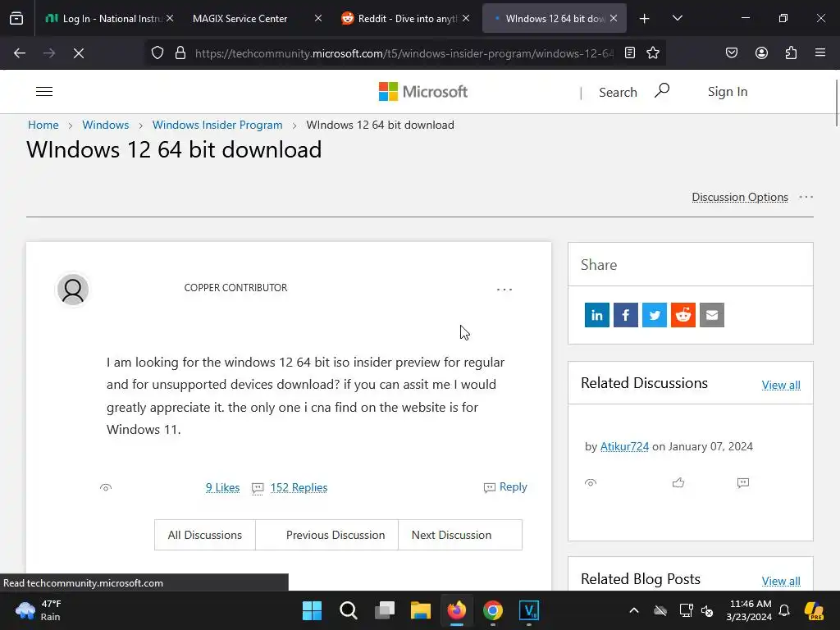Open File Explorer from taskbar

click(421, 610)
